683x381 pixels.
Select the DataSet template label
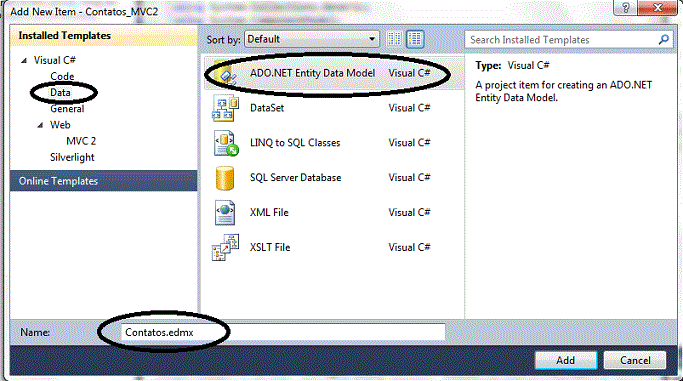tap(267, 108)
